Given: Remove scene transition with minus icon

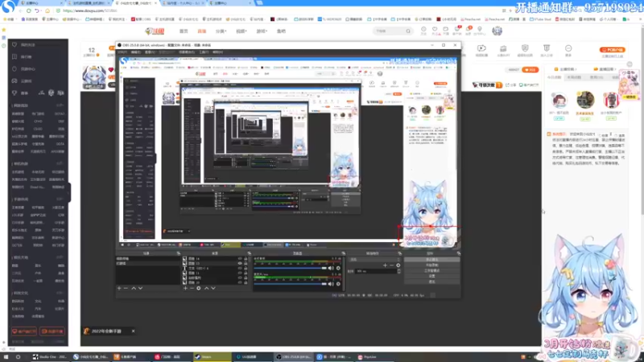Looking at the screenshot, I should [x=391, y=265].
